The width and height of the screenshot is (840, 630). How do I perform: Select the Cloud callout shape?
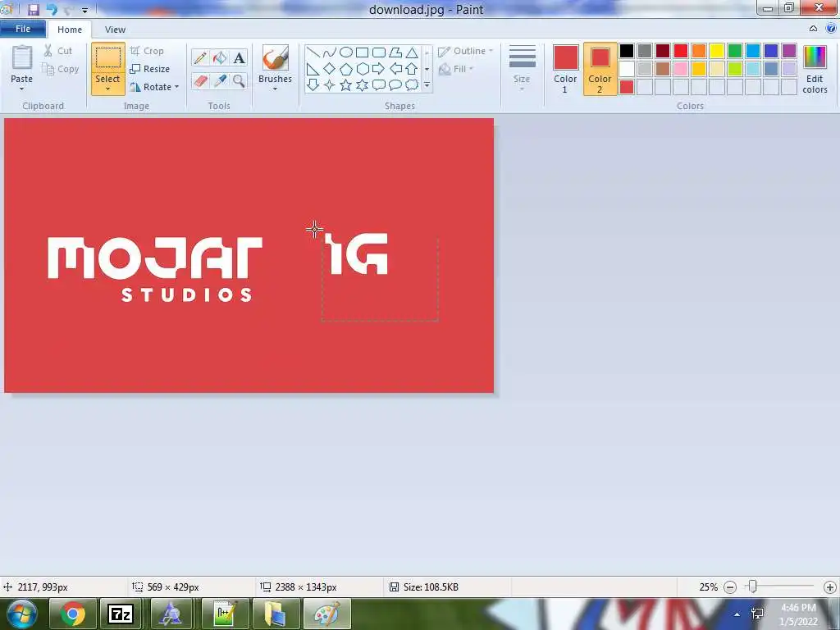(x=412, y=84)
